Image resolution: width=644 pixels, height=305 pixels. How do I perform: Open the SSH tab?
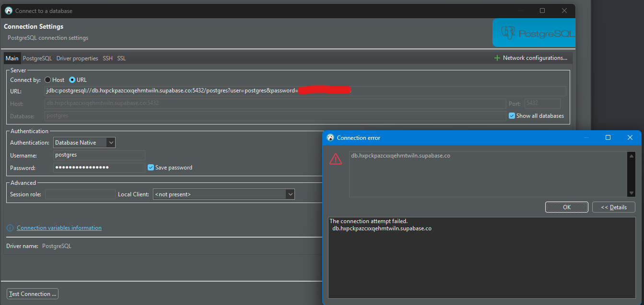point(107,58)
